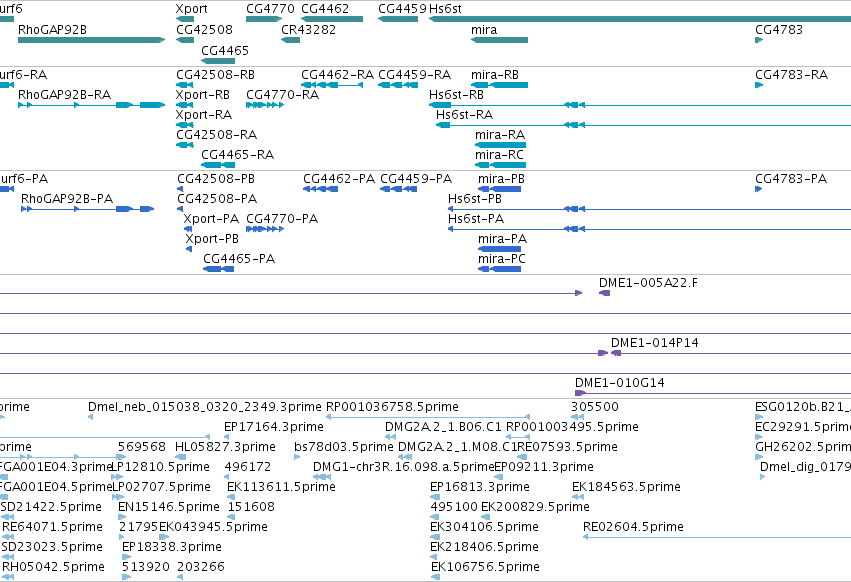Click the SD21422.5prime feature
This screenshot has width=851, height=582.
click(8, 517)
